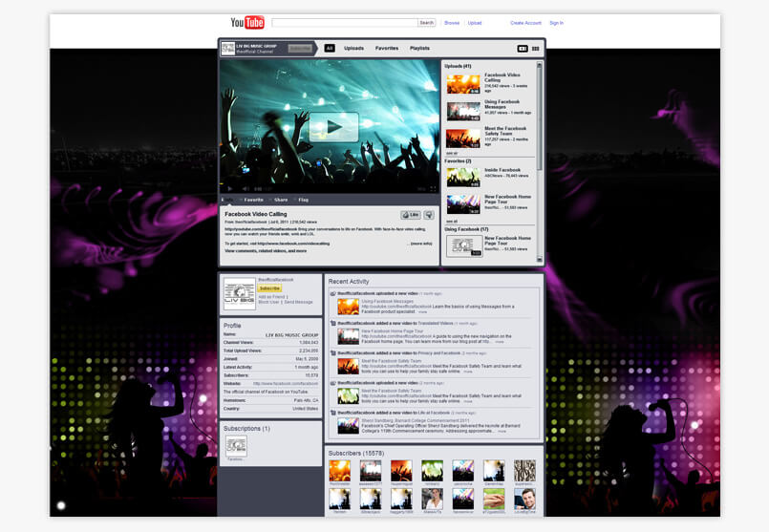Open the subscription channel thumbnail under Subscriptions
The height and width of the screenshot is (532, 769).
click(x=236, y=446)
